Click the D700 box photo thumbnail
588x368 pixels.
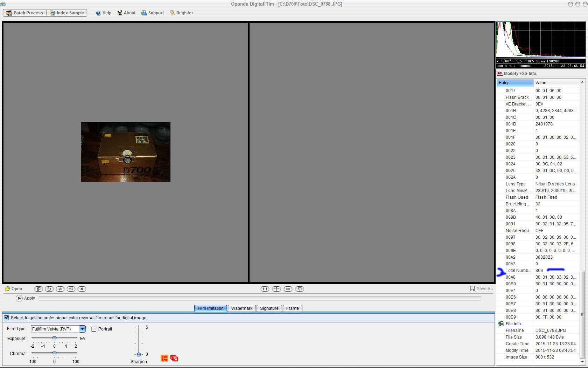pyautogui.click(x=126, y=152)
